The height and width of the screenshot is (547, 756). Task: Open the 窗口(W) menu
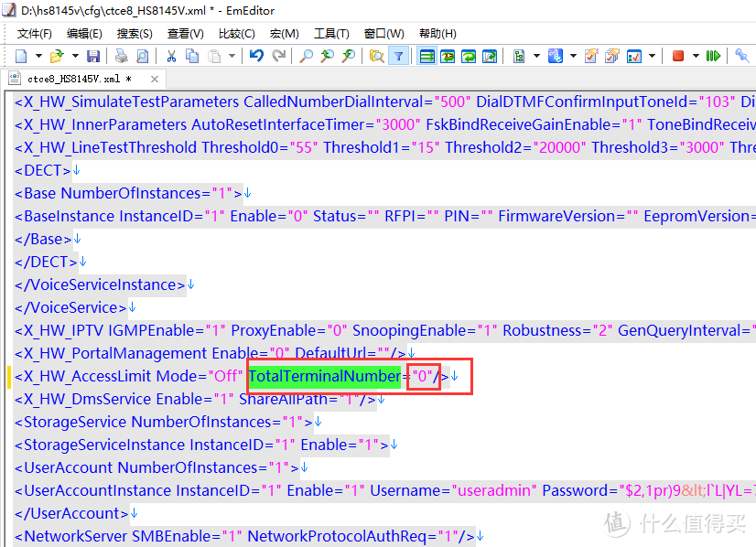[x=383, y=33]
